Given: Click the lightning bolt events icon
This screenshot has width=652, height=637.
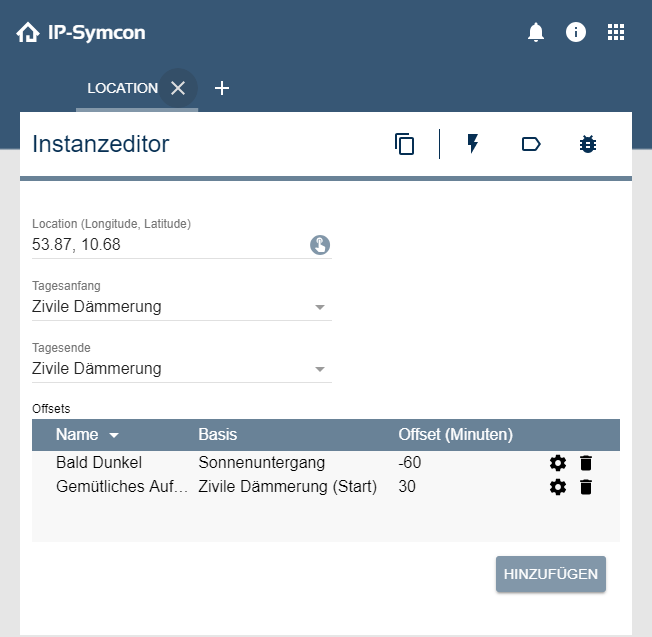Looking at the screenshot, I should pos(473,144).
